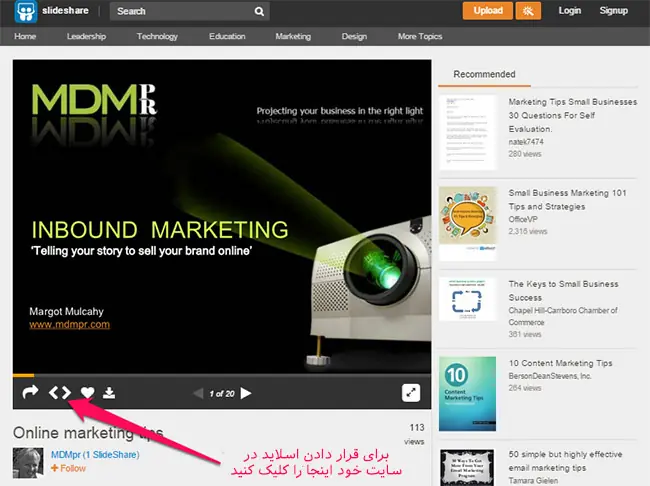
Task: Click the Small Business Marketing 101 thumbnail
Action: click(x=468, y=224)
